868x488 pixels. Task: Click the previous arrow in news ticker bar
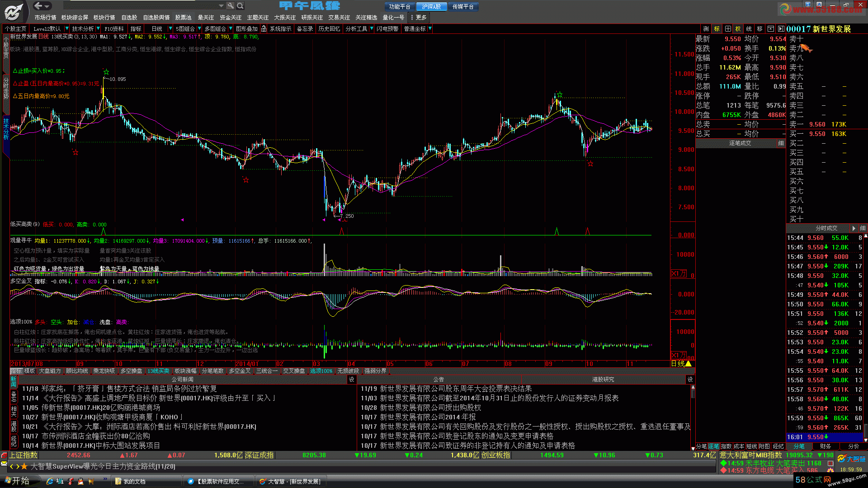point(12,466)
